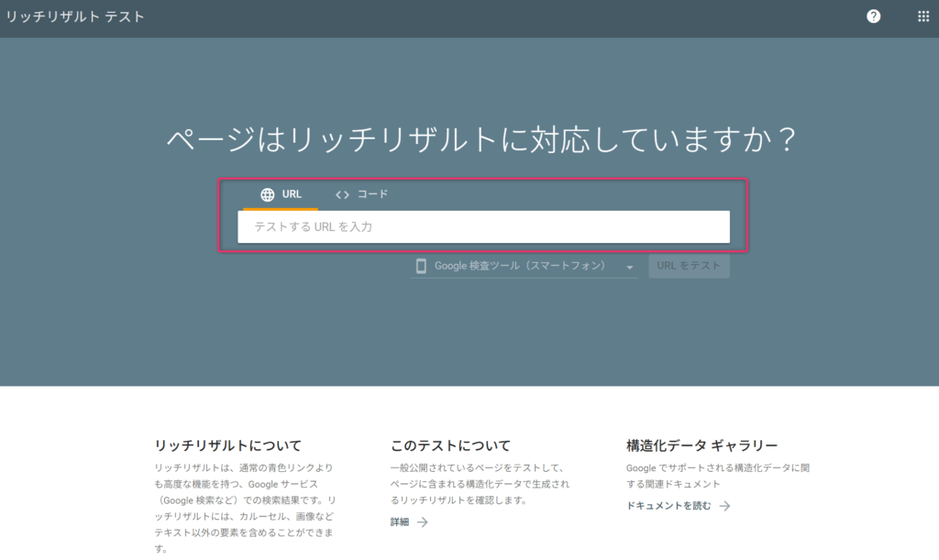Open the Google apps grid icon
Viewport: 939px width, 560px height.
922,16
